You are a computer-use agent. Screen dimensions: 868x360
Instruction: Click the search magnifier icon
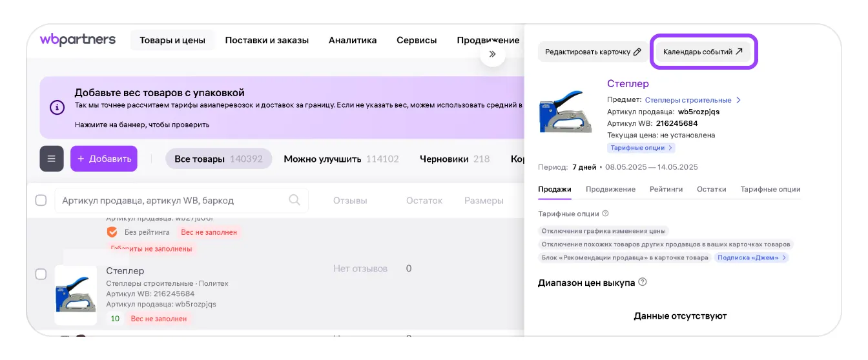pos(294,200)
